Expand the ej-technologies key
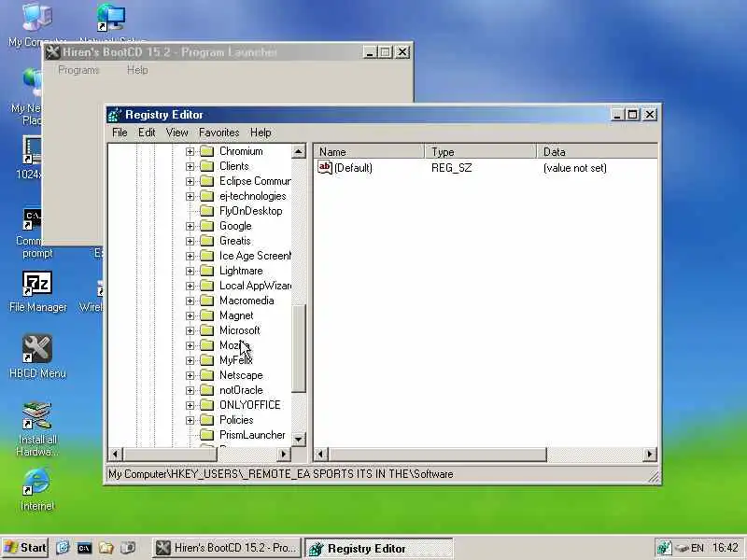 190,196
